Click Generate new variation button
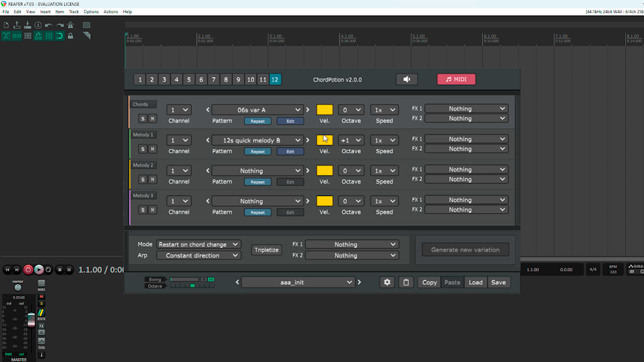 (465, 250)
